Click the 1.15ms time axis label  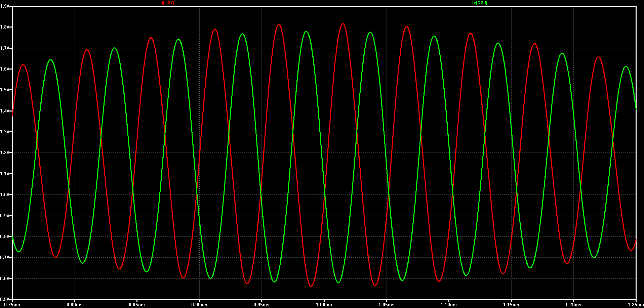(511, 305)
